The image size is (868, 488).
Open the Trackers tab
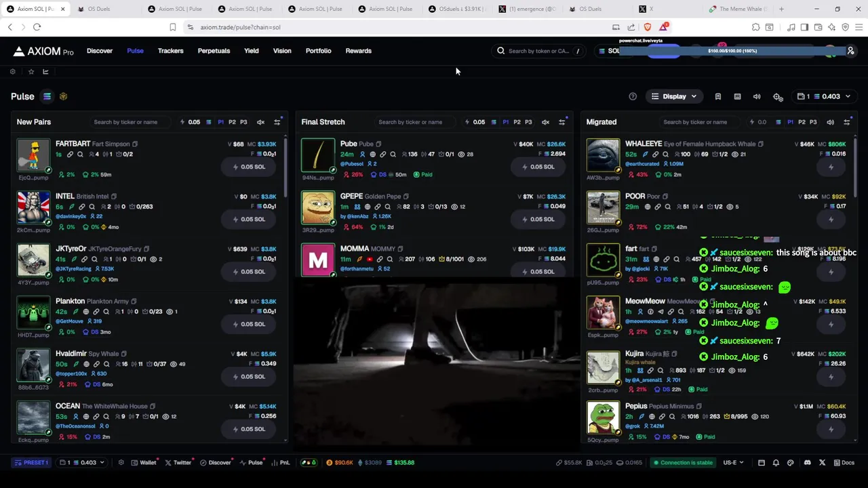click(x=171, y=51)
